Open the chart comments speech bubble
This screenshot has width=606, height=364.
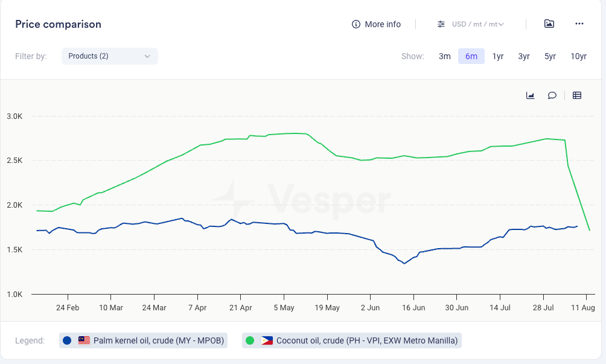552,95
